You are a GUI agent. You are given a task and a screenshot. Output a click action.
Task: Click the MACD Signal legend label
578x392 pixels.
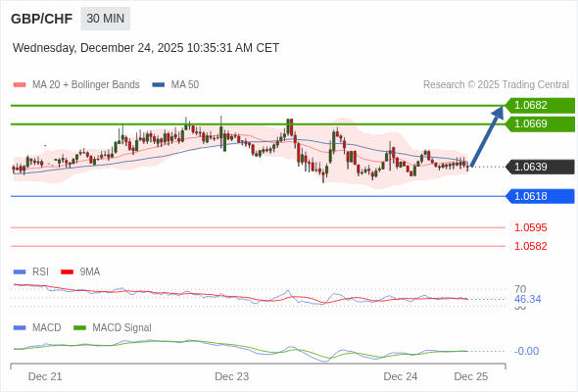click(122, 328)
